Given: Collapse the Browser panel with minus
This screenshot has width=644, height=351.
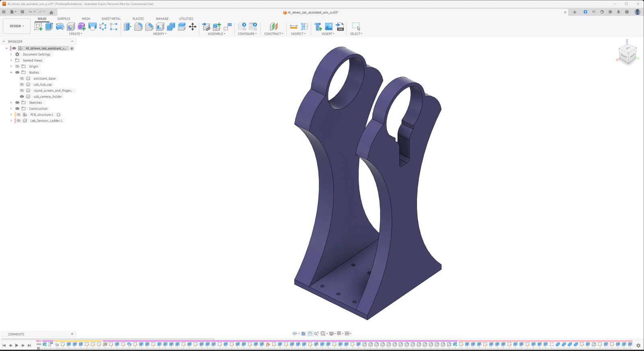Looking at the screenshot, I should click(72, 41).
